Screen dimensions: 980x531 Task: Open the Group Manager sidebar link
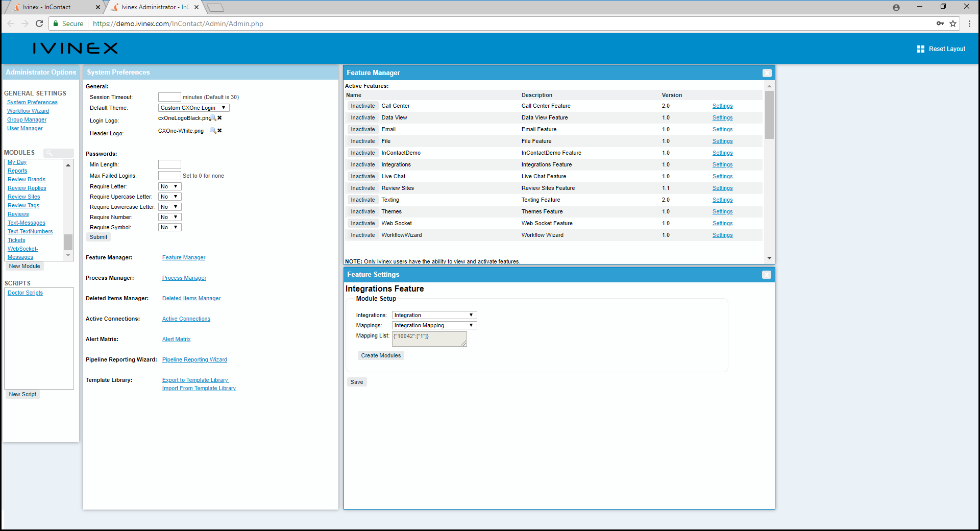point(27,119)
